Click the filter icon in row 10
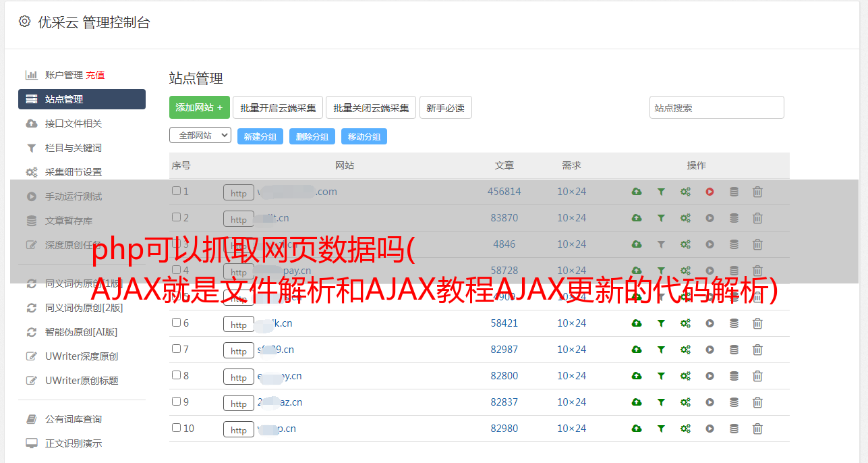Viewport: 868px width, 463px height. pos(661,429)
